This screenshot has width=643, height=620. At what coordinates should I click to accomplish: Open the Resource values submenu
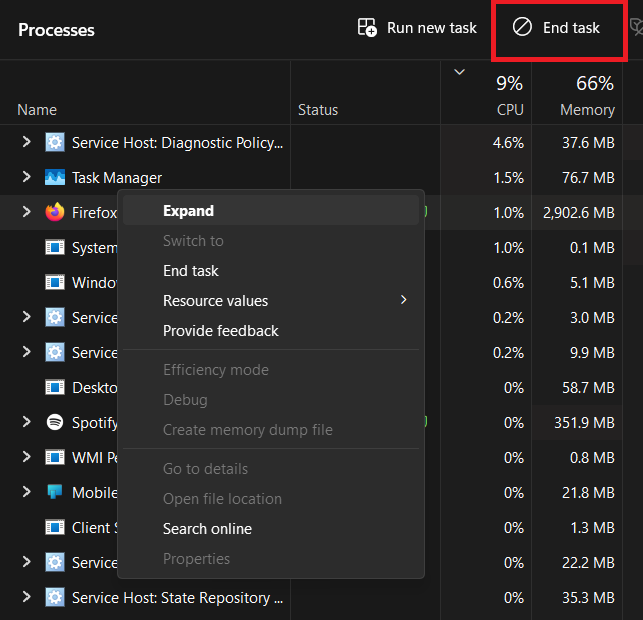tap(271, 301)
